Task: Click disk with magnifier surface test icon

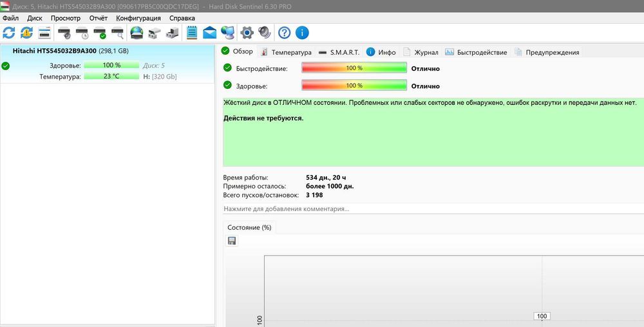Action: (x=117, y=33)
